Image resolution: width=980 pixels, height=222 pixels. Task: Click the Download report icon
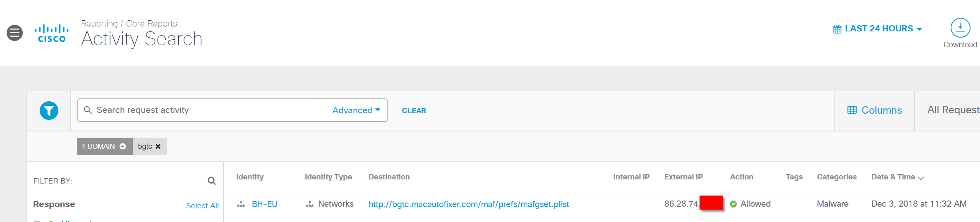click(x=960, y=28)
